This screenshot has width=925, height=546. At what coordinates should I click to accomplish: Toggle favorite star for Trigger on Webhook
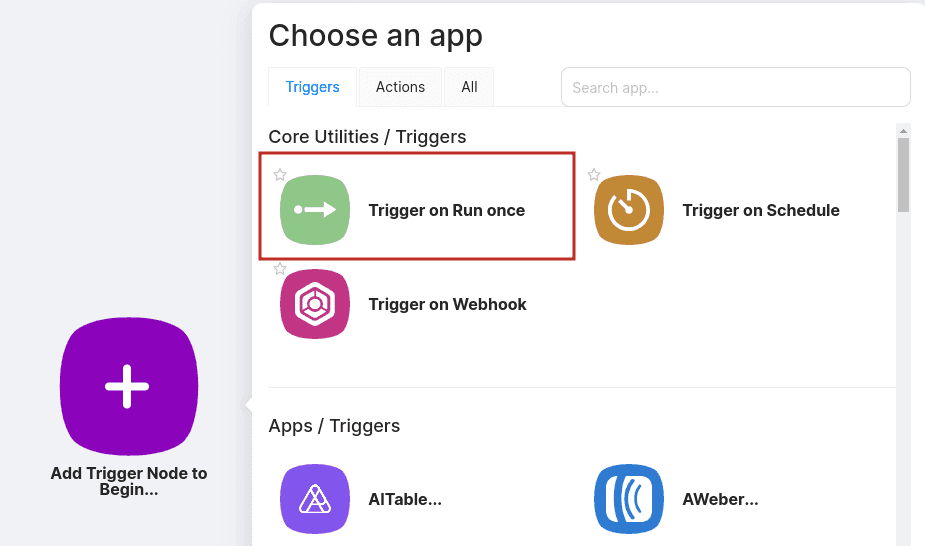click(x=280, y=269)
